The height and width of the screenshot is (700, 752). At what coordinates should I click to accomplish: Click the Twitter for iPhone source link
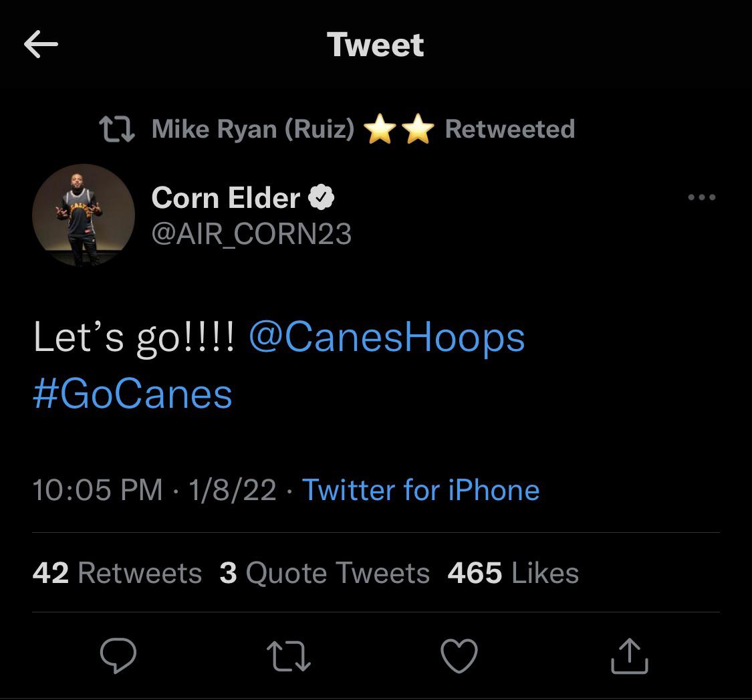[420, 489]
